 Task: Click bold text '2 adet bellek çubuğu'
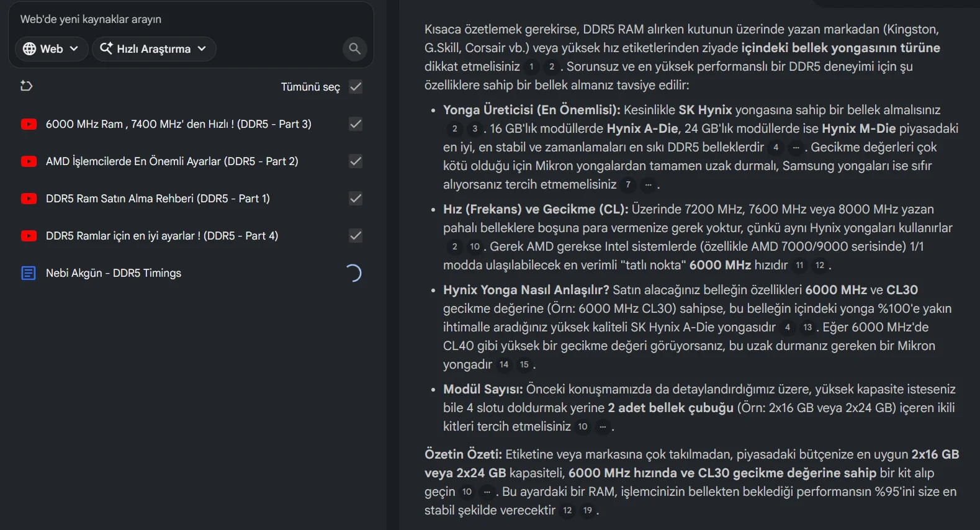pos(670,408)
